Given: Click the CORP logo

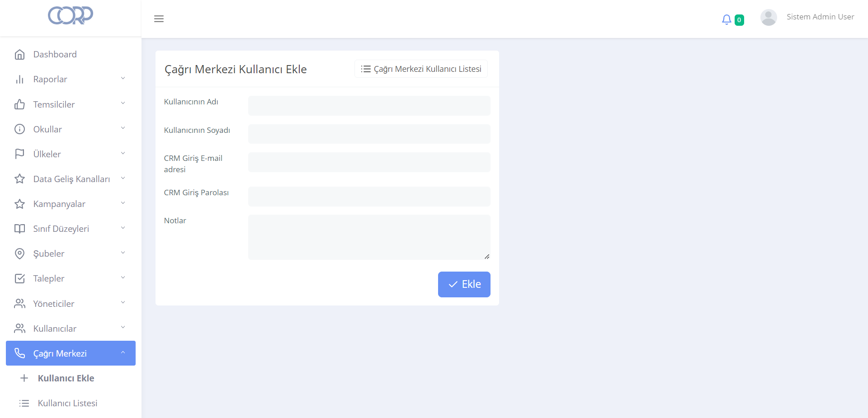Looking at the screenshot, I should point(71,15).
